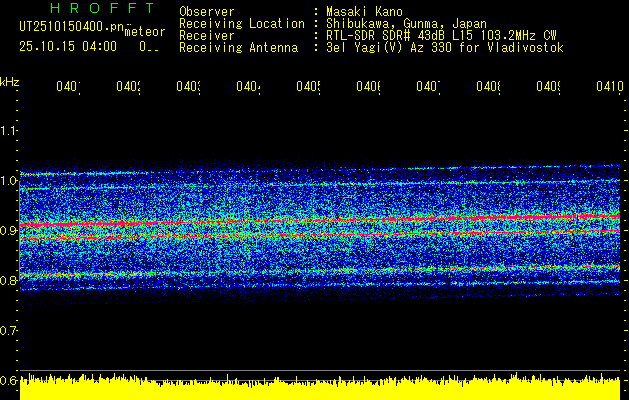Click the 0402 time marker
Screen dimensions: 629x400
coord(127,88)
